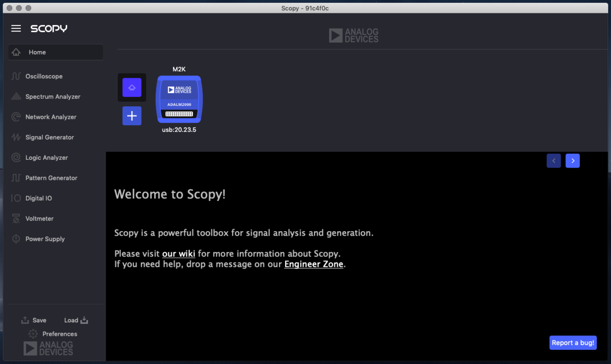Click the Save session icon
Viewport: 611px width, 364px height.
(25, 320)
